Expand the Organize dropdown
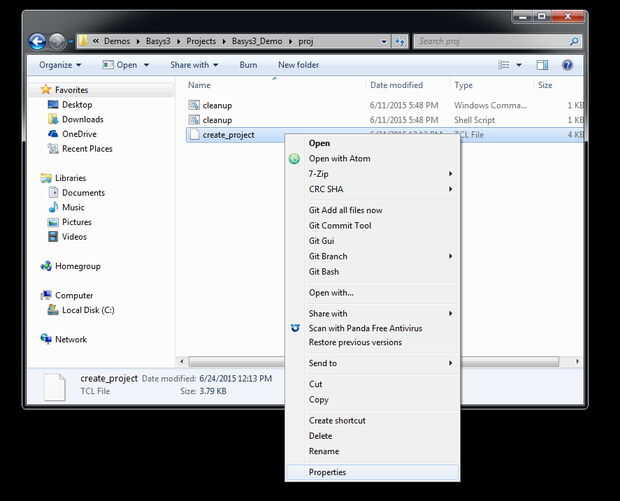The width and height of the screenshot is (620, 501). coord(60,65)
